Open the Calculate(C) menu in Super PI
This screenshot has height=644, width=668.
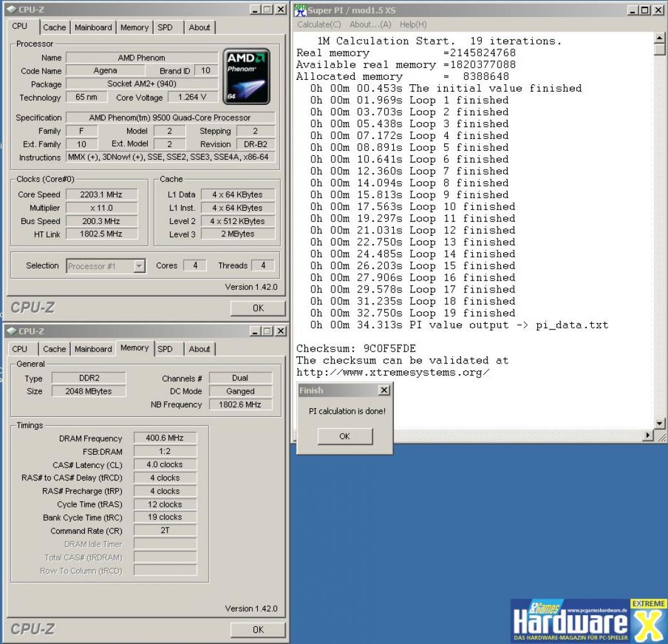pyautogui.click(x=319, y=25)
